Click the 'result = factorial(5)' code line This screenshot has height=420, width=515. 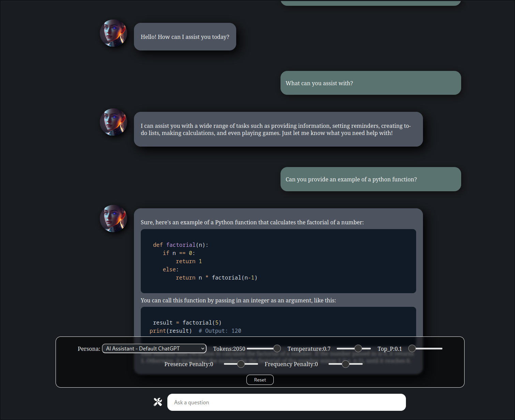(x=187, y=322)
